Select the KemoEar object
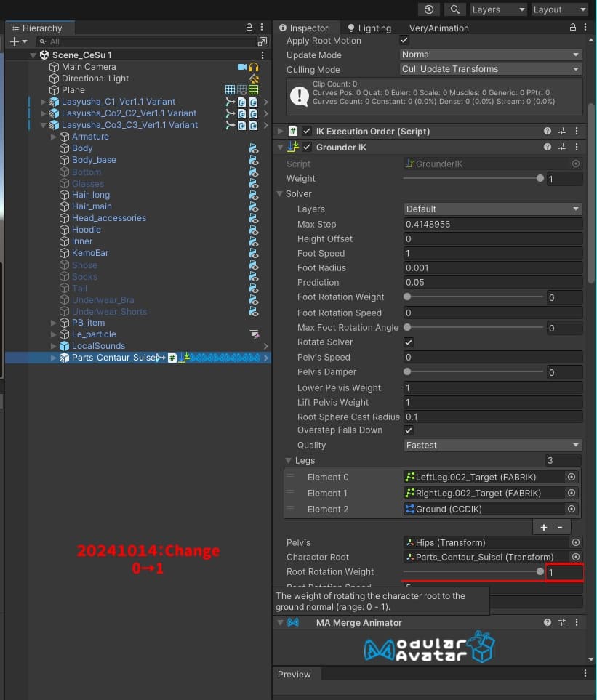 (90, 253)
